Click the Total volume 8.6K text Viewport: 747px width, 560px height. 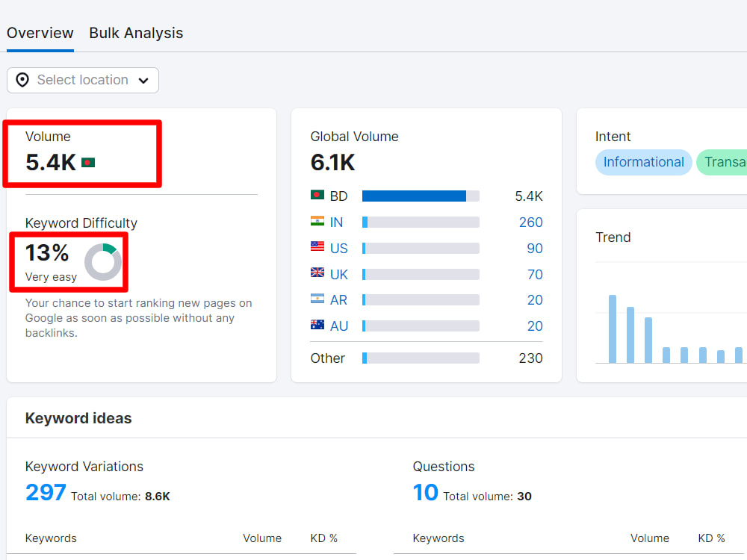(x=120, y=497)
